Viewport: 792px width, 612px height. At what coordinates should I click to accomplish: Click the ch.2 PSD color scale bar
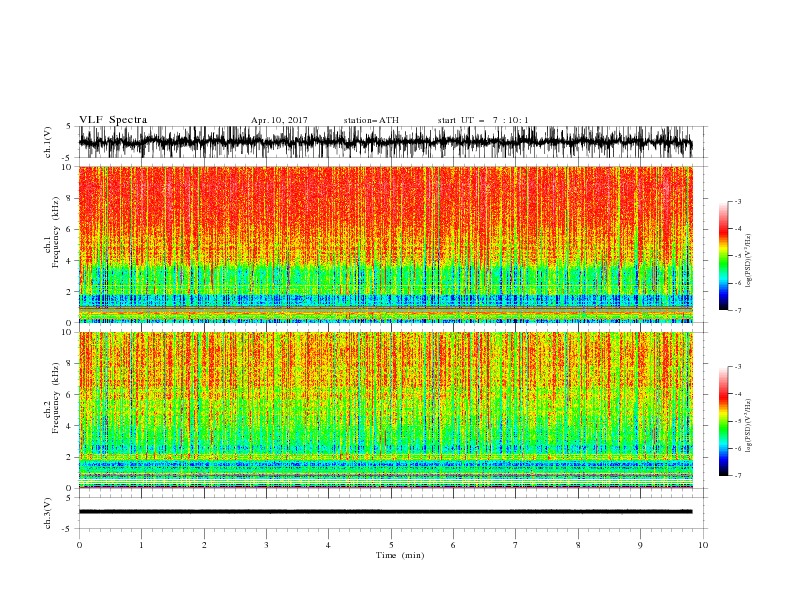coord(723,421)
